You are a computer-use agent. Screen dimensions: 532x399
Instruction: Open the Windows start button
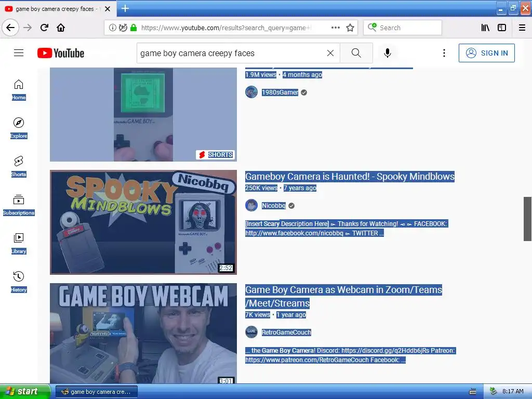(25, 392)
